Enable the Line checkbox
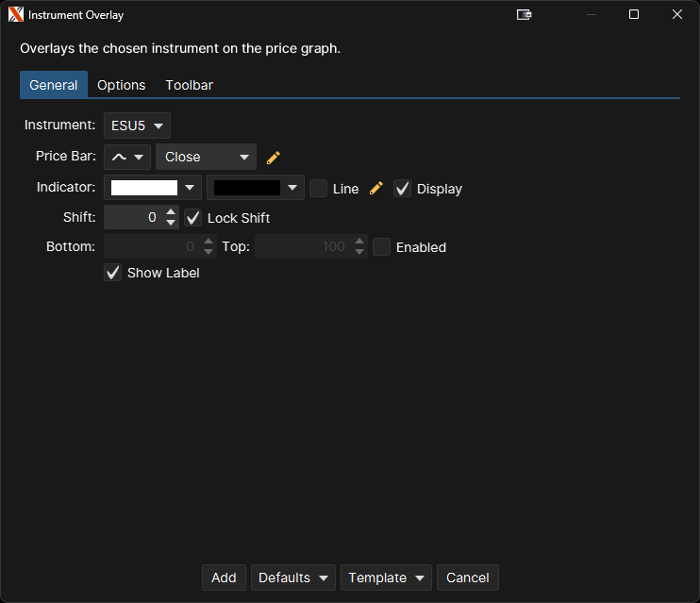 coord(319,189)
